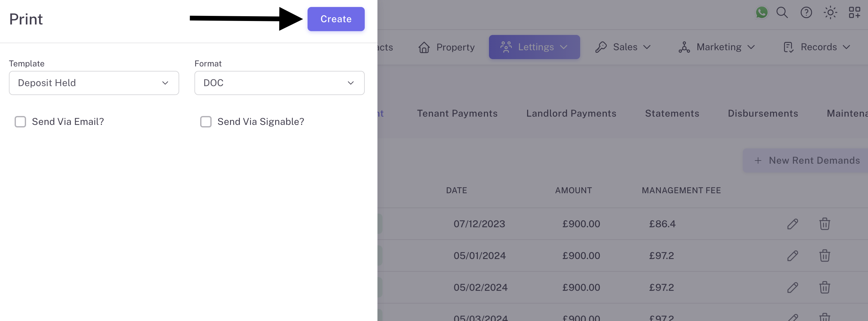This screenshot has height=321, width=868.
Task: Open help via question mark icon
Action: point(806,13)
